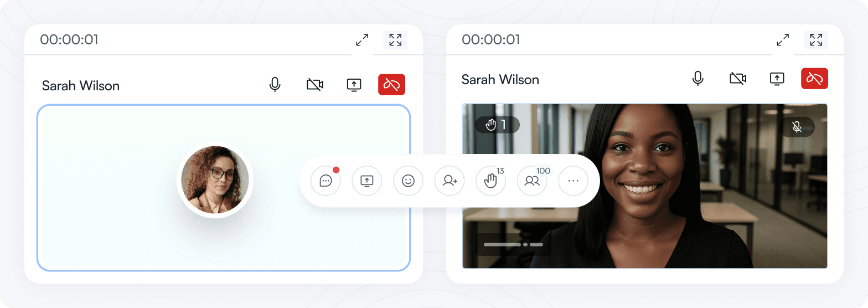Viewport: 868px width, 308px height.
Task: Click share screen in floating toolbar
Action: pos(367,181)
